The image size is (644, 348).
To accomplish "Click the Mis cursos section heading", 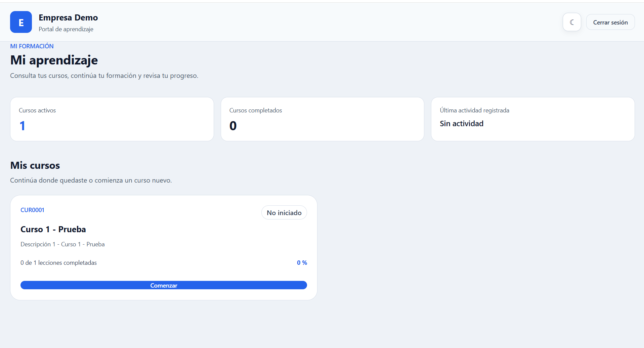I will point(35,165).
